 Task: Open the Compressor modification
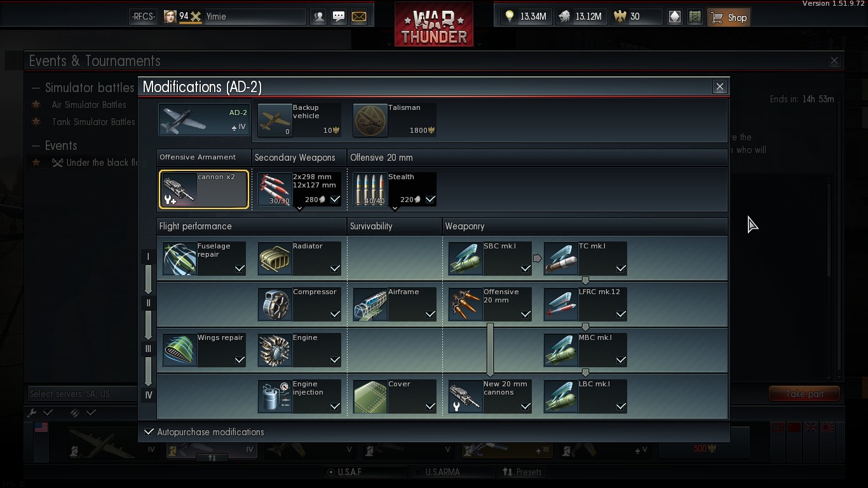click(x=299, y=304)
